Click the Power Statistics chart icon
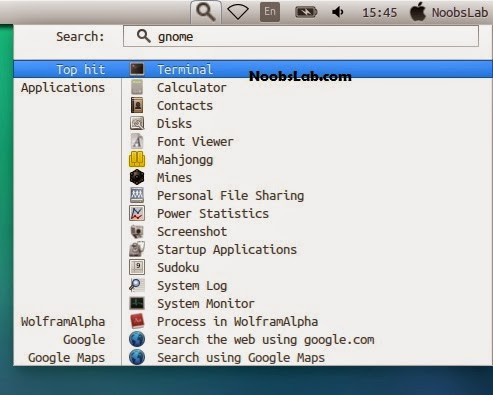493x395 pixels. coord(137,213)
